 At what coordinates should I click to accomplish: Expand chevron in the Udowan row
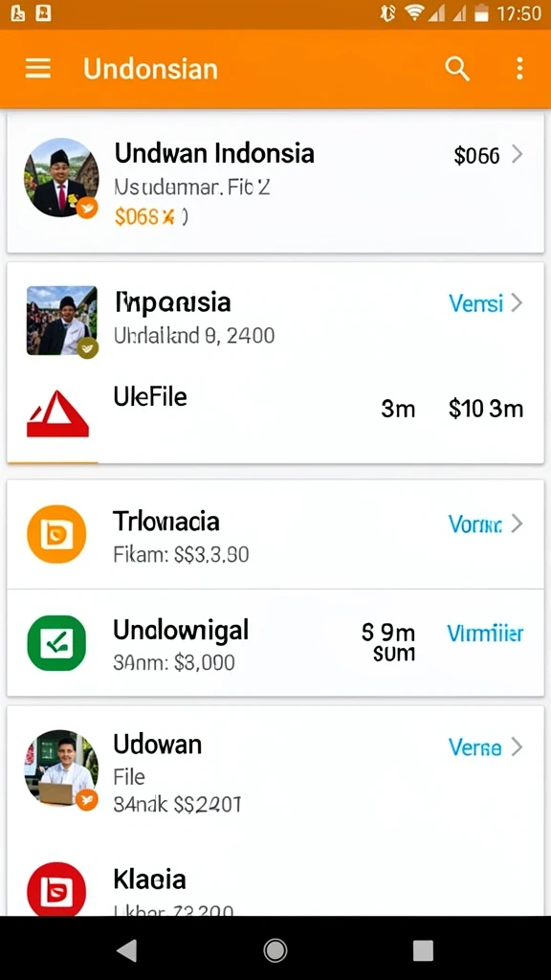point(517,746)
